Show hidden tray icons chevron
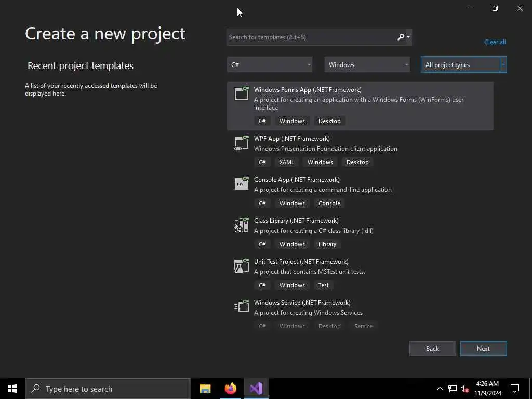This screenshot has height=399, width=532. point(440,389)
